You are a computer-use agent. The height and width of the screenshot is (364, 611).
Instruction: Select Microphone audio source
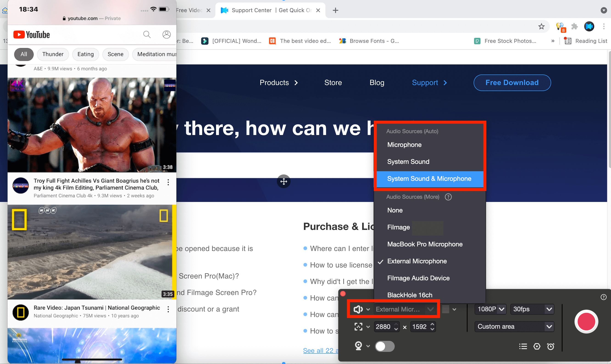coord(429,145)
